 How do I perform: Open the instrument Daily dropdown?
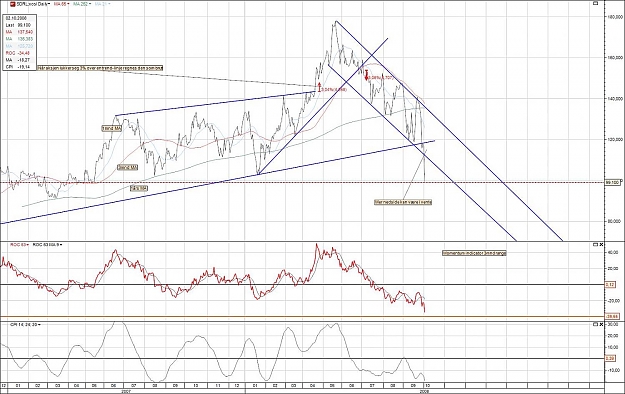coord(33,4)
